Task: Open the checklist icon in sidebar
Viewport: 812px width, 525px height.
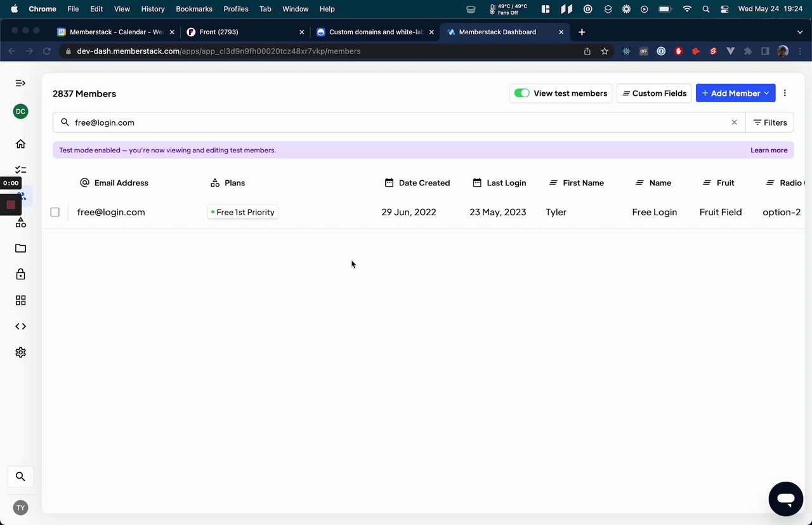Action: 20,170
